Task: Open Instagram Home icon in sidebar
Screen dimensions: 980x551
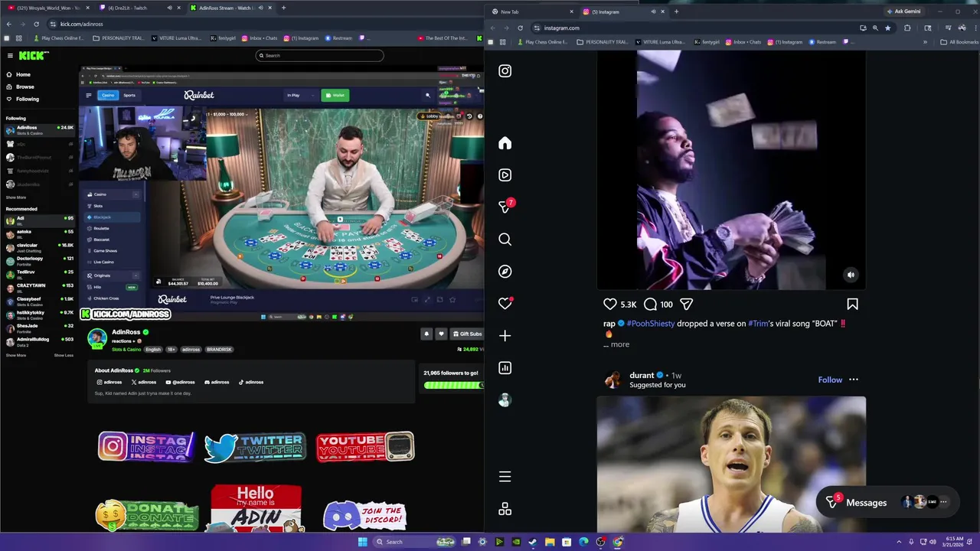Action: 505,143
